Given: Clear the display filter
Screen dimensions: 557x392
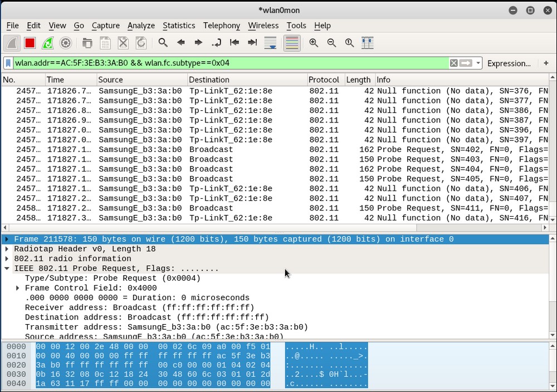Looking at the screenshot, I should pos(453,63).
